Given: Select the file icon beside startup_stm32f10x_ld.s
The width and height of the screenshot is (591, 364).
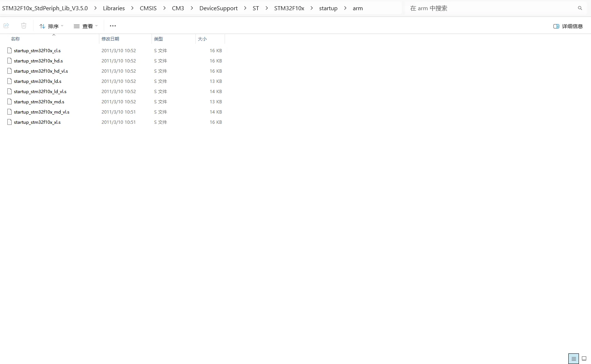Looking at the screenshot, I should [x=9, y=81].
